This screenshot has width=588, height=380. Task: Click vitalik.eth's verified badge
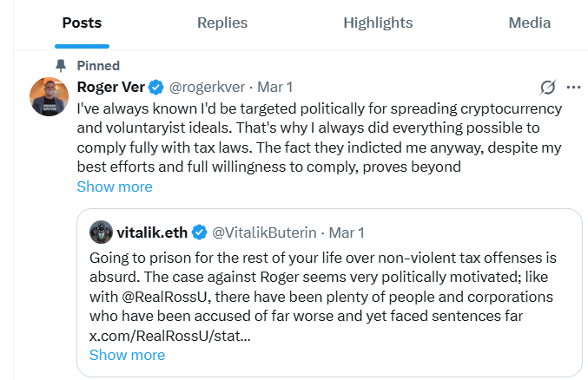(x=199, y=232)
